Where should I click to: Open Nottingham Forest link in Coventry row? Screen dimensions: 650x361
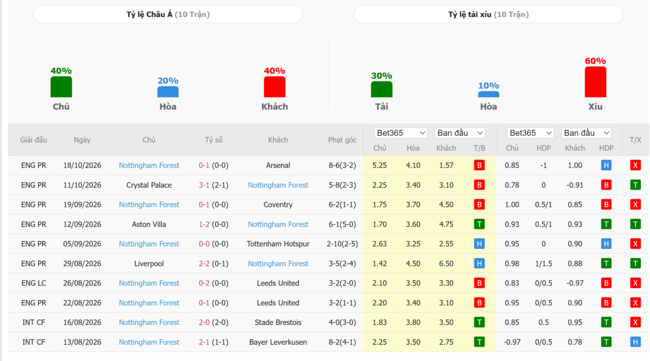(149, 205)
